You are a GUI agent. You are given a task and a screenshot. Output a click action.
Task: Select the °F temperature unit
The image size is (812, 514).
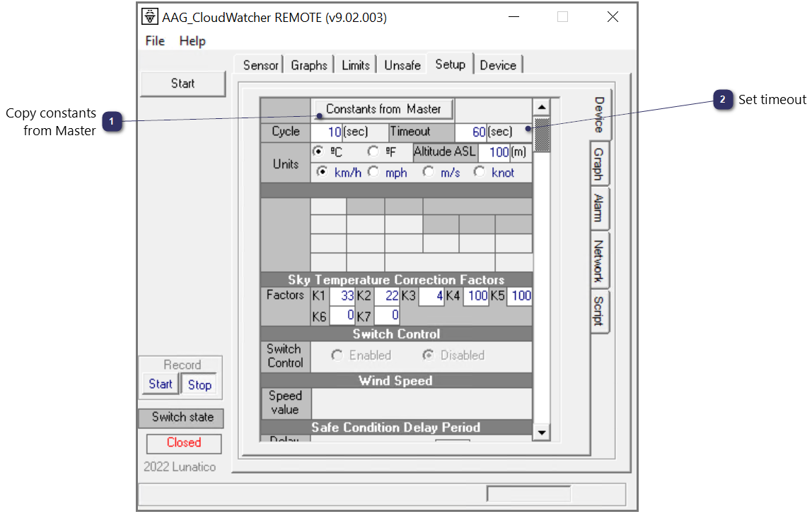373,152
